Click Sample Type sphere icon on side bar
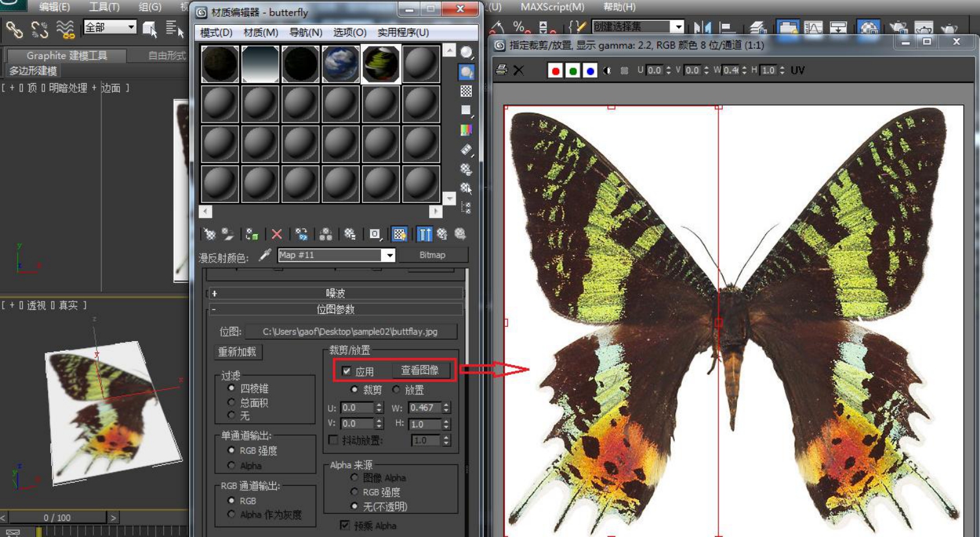This screenshot has width=980, height=537. (467, 53)
